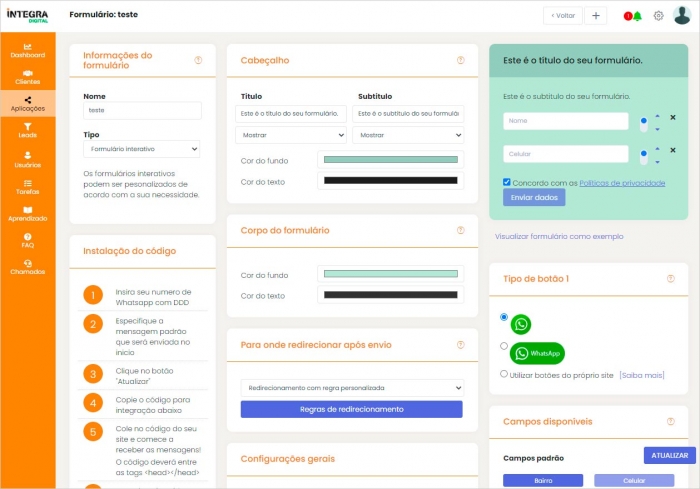Open the redirection rule dropdown
The image size is (700, 489).
coord(351,386)
